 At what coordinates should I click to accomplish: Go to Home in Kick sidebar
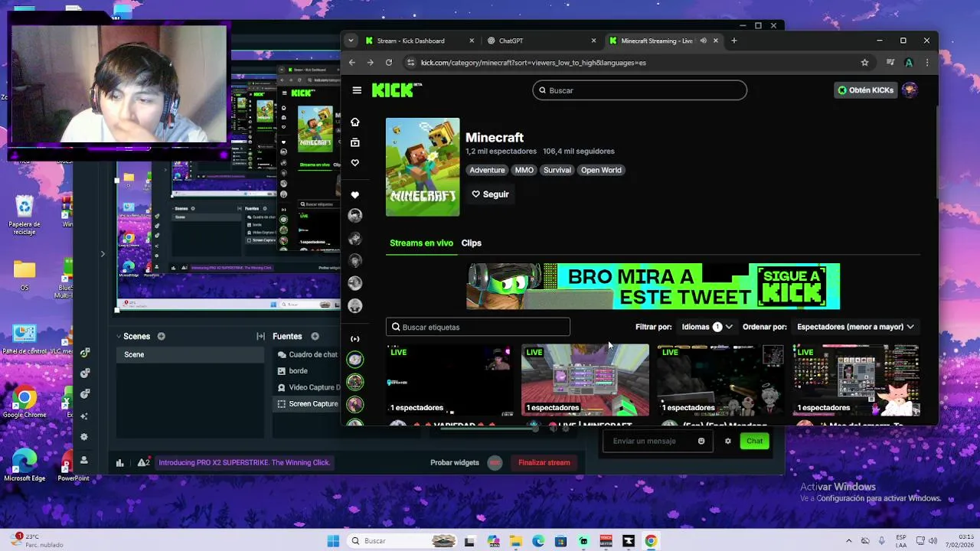point(354,122)
